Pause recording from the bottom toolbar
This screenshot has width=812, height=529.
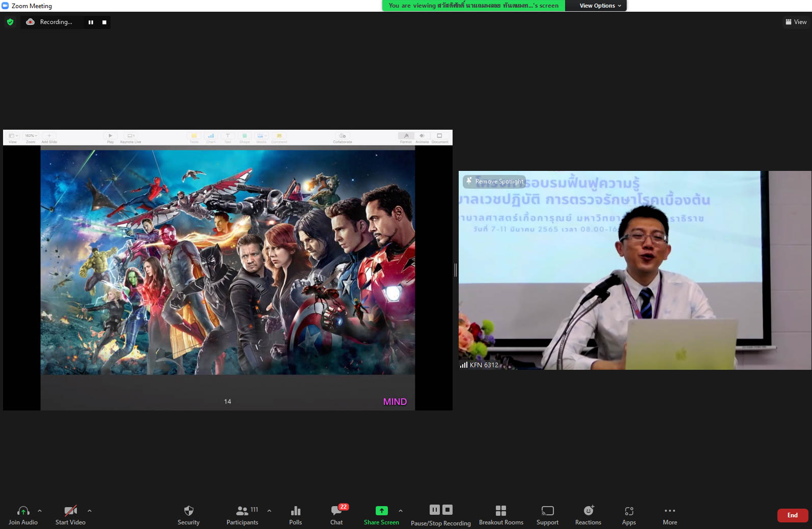point(435,510)
